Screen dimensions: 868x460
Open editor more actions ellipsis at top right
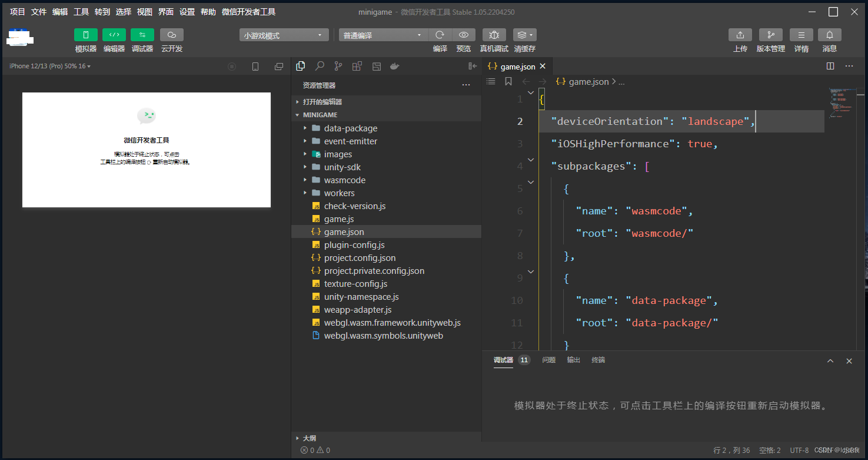tap(848, 66)
